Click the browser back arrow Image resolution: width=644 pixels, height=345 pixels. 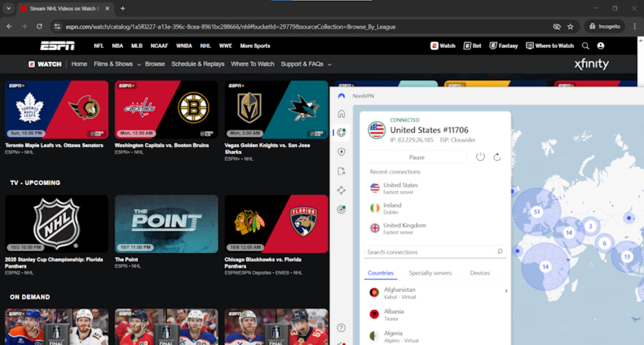pos(9,26)
